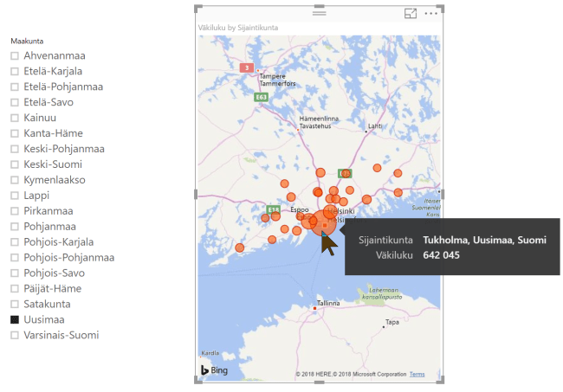The image size is (563, 392).
Task: Click the green E18 road sign near Espoo
Action: point(274,209)
